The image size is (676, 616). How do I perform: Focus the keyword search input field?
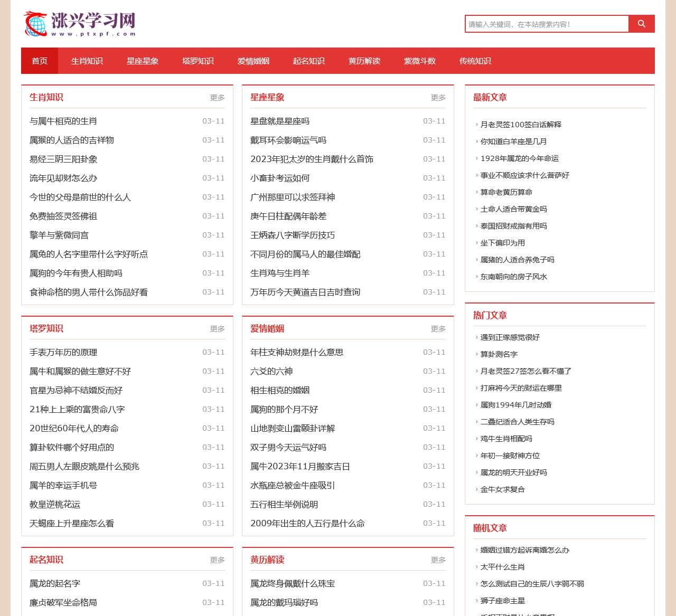(547, 24)
